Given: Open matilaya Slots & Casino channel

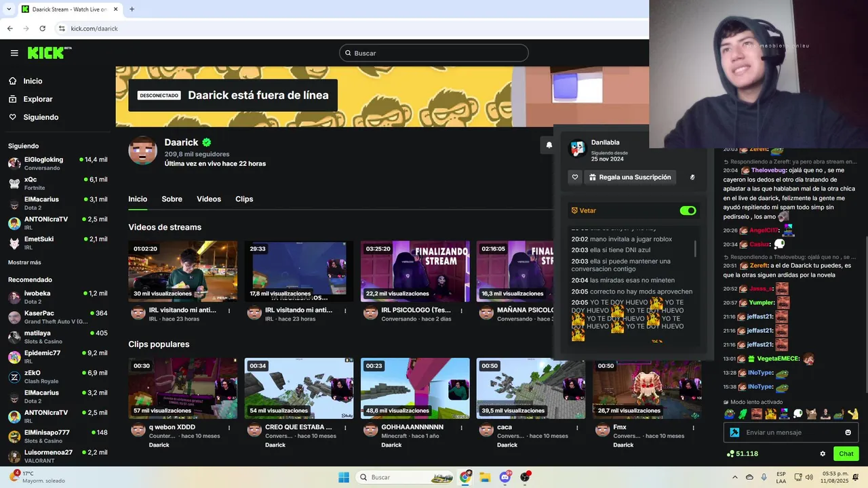Looking at the screenshot, I should click(58, 337).
